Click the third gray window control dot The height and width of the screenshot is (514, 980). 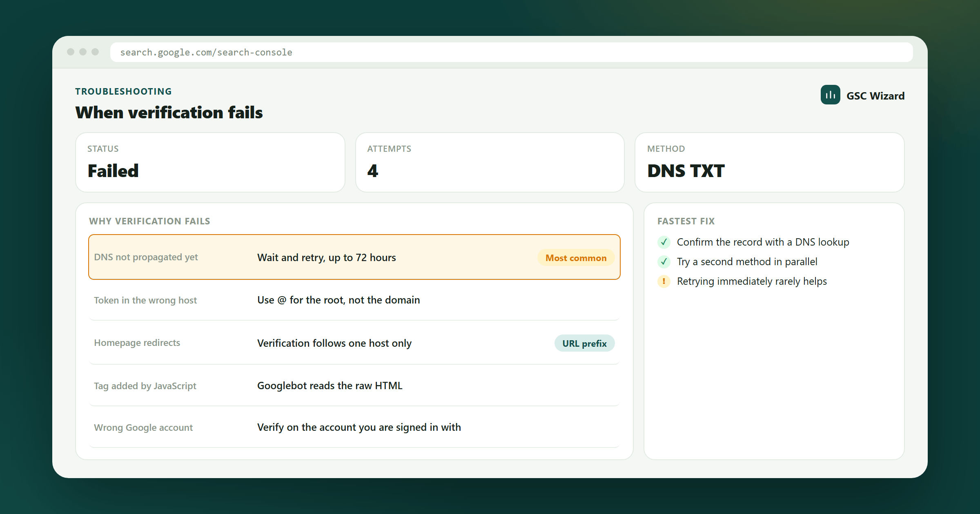95,52
